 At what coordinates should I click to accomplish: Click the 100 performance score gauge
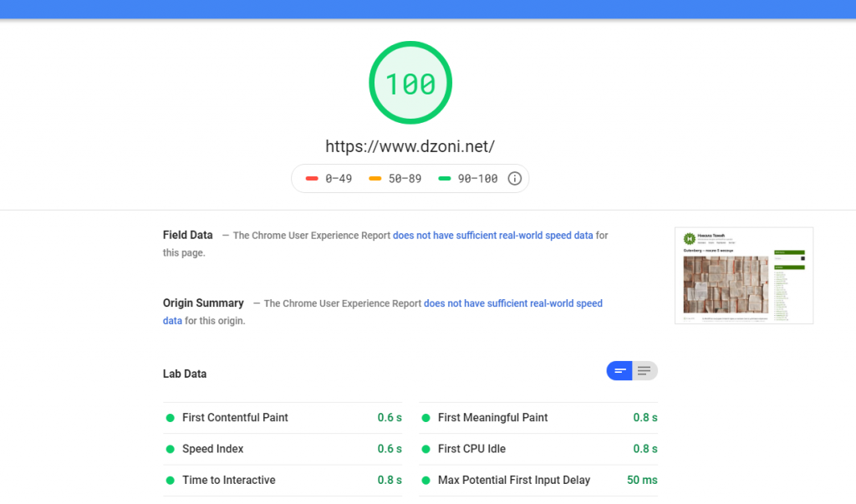[410, 83]
